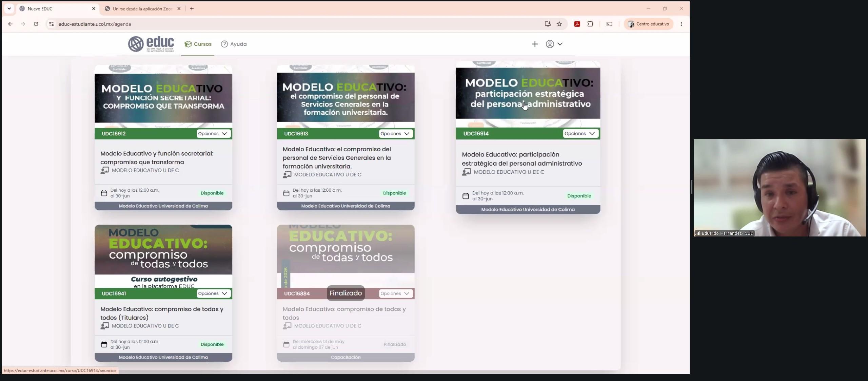Select Eduardo Hernández's Zoom video thumbnail
The height and width of the screenshot is (381, 868).
780,188
